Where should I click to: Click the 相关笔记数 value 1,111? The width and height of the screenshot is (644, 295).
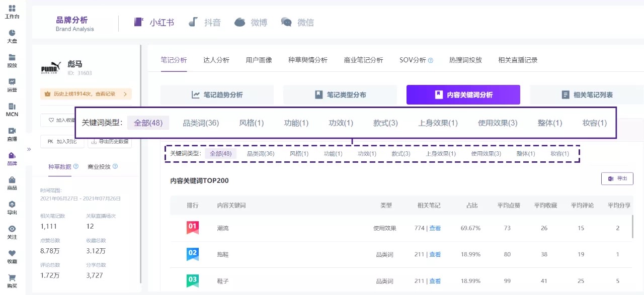click(49, 226)
